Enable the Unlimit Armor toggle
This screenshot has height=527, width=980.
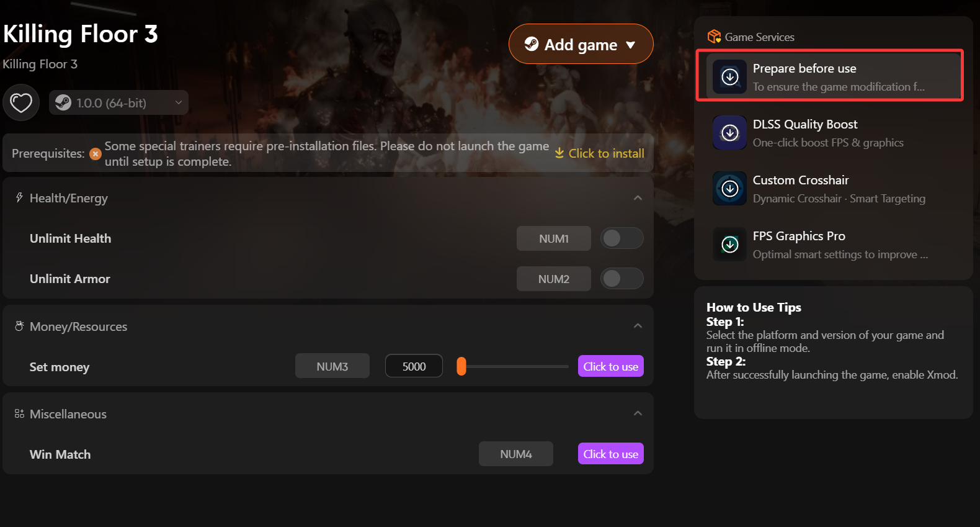[x=621, y=279]
